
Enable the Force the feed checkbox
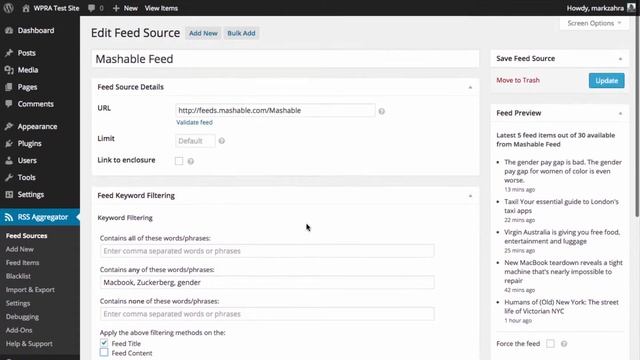coord(551,344)
